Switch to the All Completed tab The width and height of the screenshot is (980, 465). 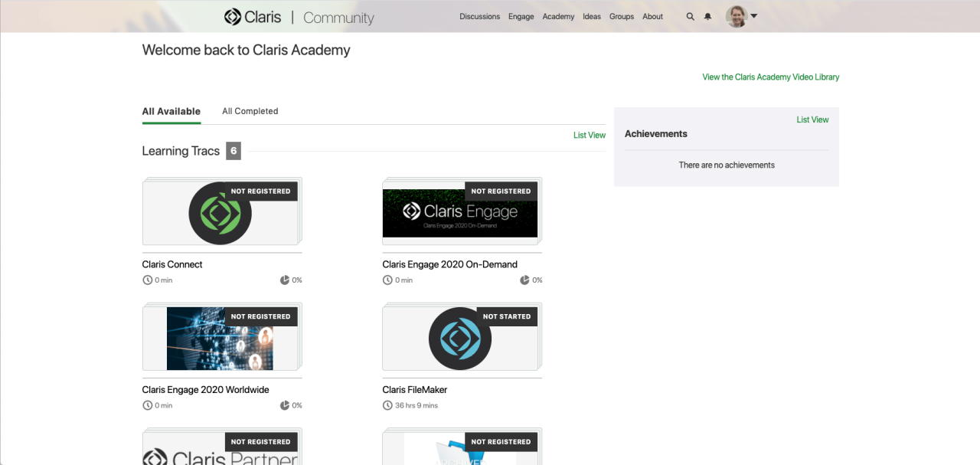[x=250, y=111]
